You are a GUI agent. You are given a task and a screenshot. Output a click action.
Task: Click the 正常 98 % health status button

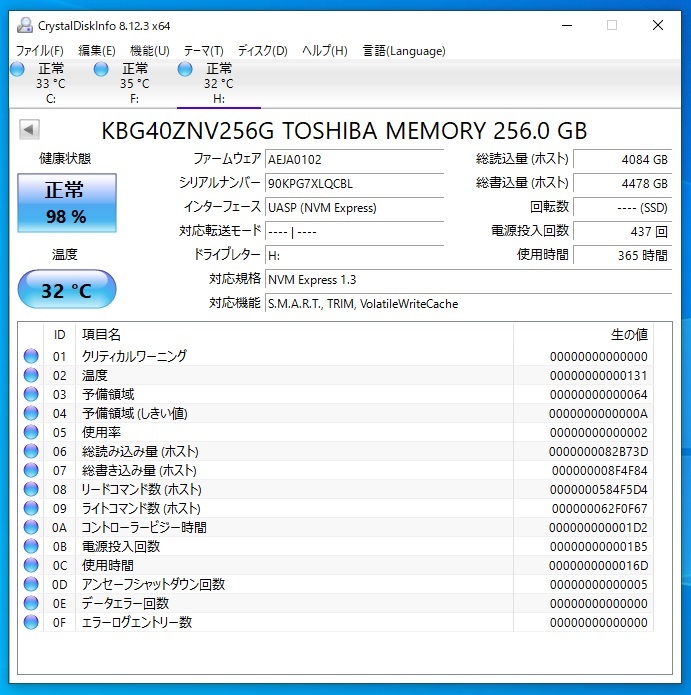coord(67,203)
